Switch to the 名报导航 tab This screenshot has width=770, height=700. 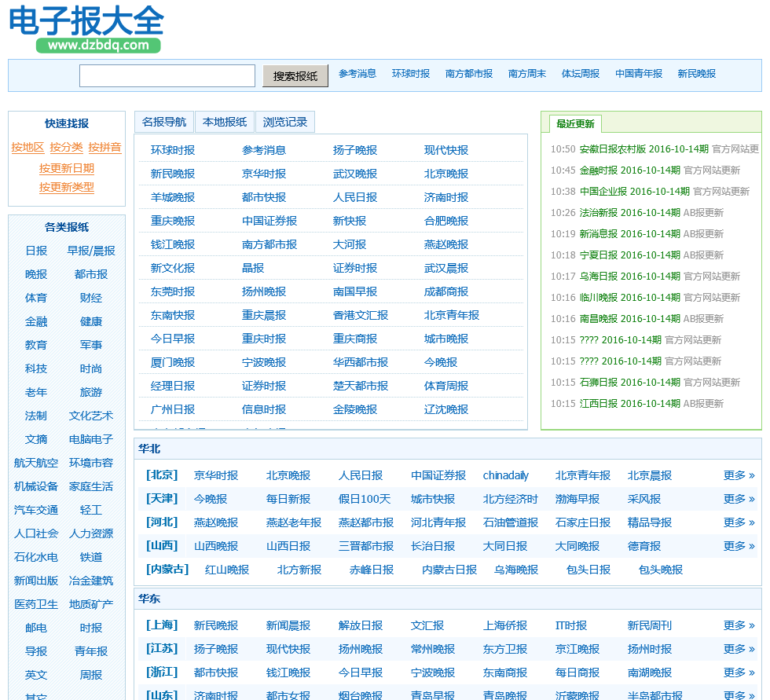[164, 122]
